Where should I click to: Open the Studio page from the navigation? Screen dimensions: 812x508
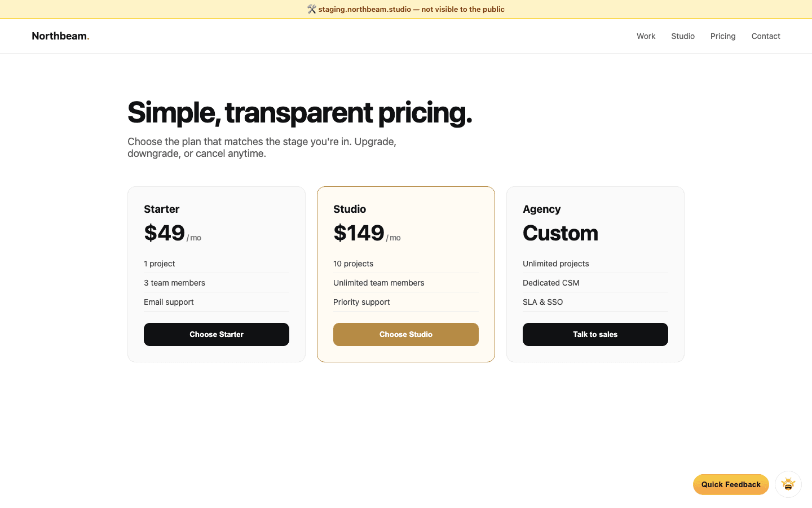[683, 36]
